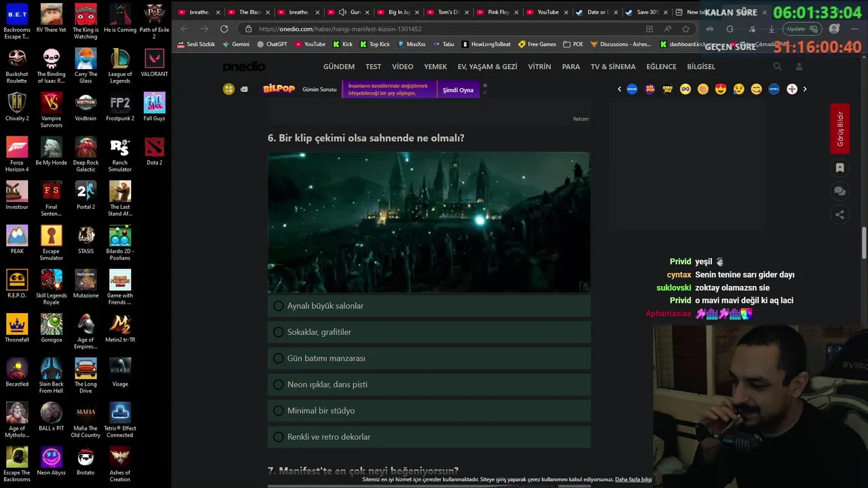This screenshot has width=868, height=488.
Task: Open the Path of Exile 2 desktop icon
Action: (x=154, y=22)
